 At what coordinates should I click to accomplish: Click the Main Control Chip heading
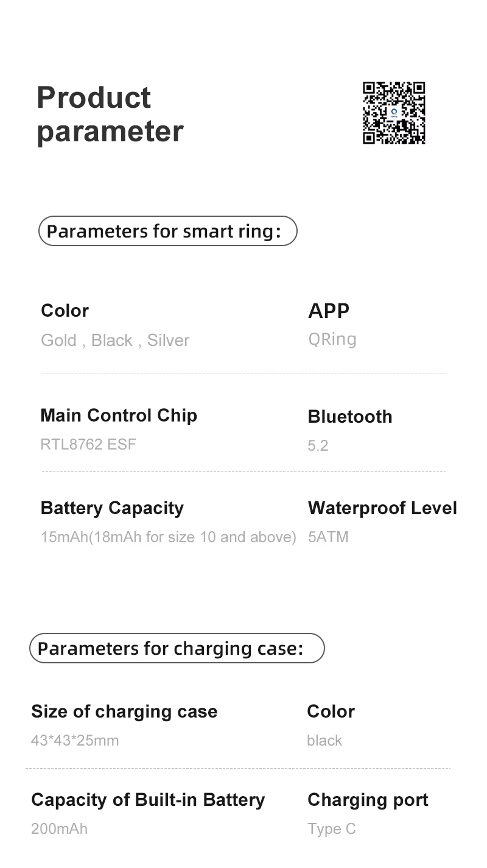click(119, 415)
